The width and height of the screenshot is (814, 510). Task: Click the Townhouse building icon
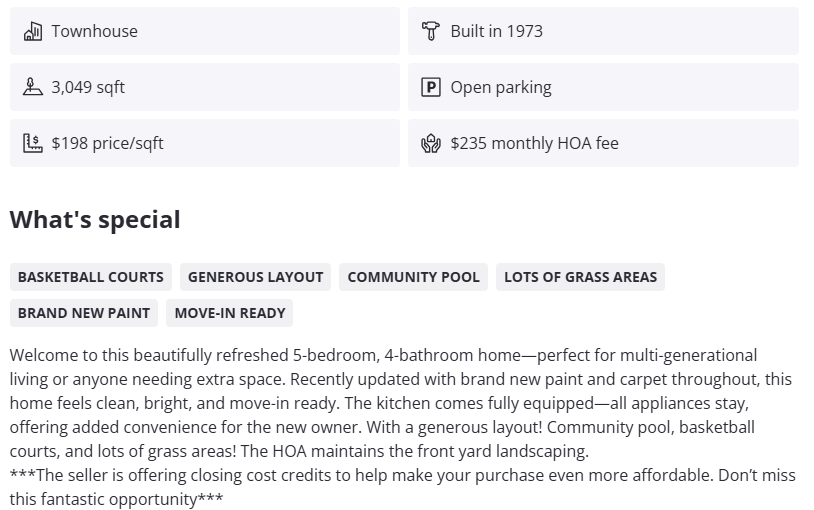point(32,31)
